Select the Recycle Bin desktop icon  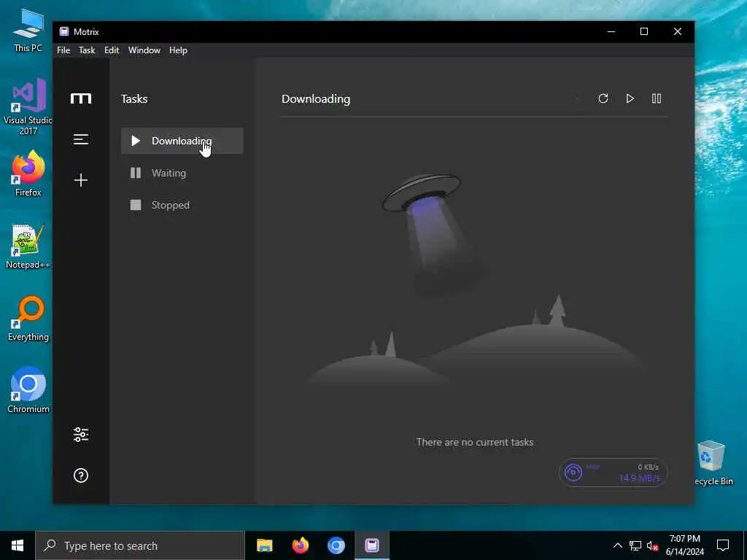point(713,463)
